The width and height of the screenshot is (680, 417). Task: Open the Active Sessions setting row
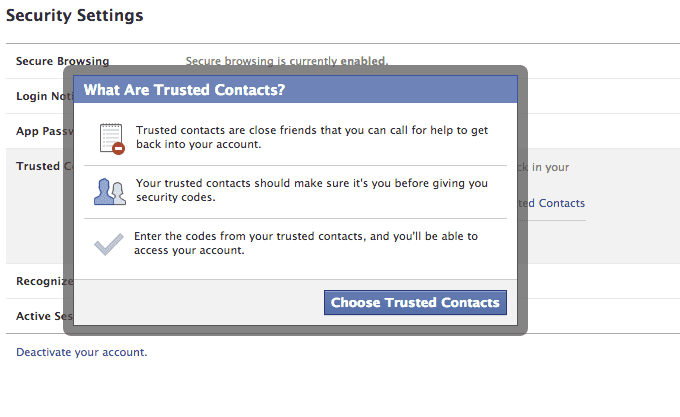(343, 316)
